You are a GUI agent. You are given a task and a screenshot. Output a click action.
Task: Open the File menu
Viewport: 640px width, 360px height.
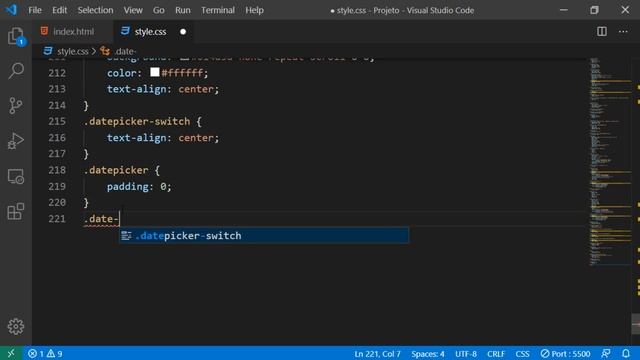click(x=35, y=10)
